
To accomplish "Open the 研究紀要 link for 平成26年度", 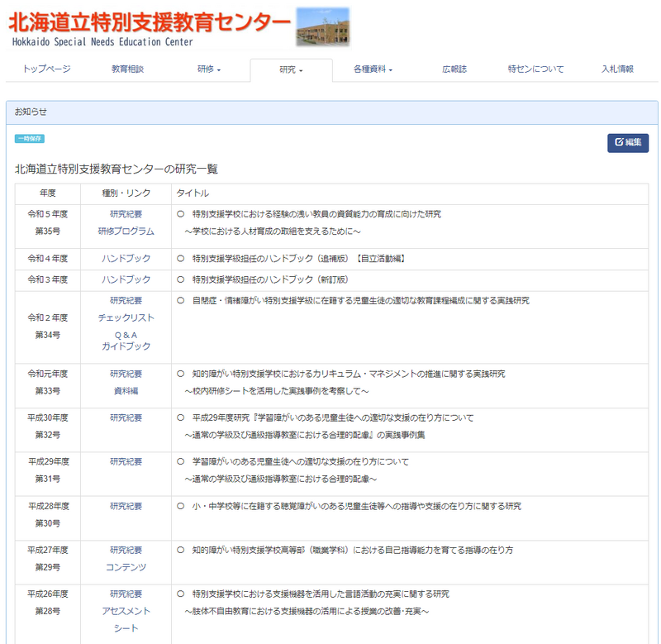I will (126, 594).
